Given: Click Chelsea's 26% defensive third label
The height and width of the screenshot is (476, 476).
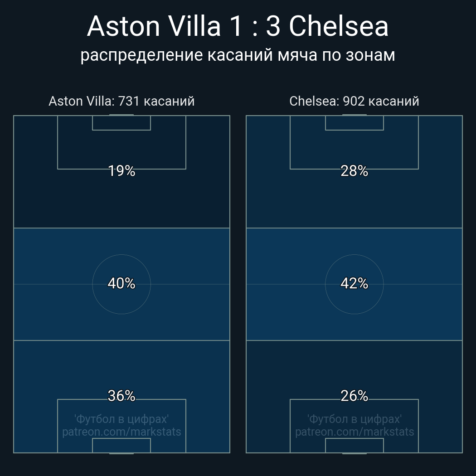Looking at the screenshot, I should coord(354,396).
